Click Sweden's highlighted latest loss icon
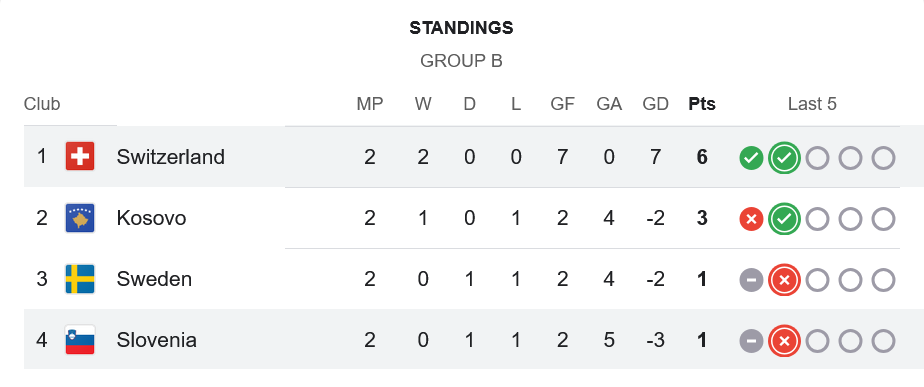Image resolution: width=924 pixels, height=387 pixels. point(784,280)
